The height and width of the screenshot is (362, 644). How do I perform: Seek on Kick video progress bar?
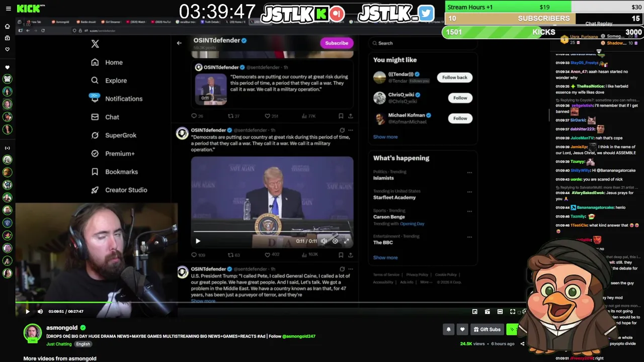point(270,303)
